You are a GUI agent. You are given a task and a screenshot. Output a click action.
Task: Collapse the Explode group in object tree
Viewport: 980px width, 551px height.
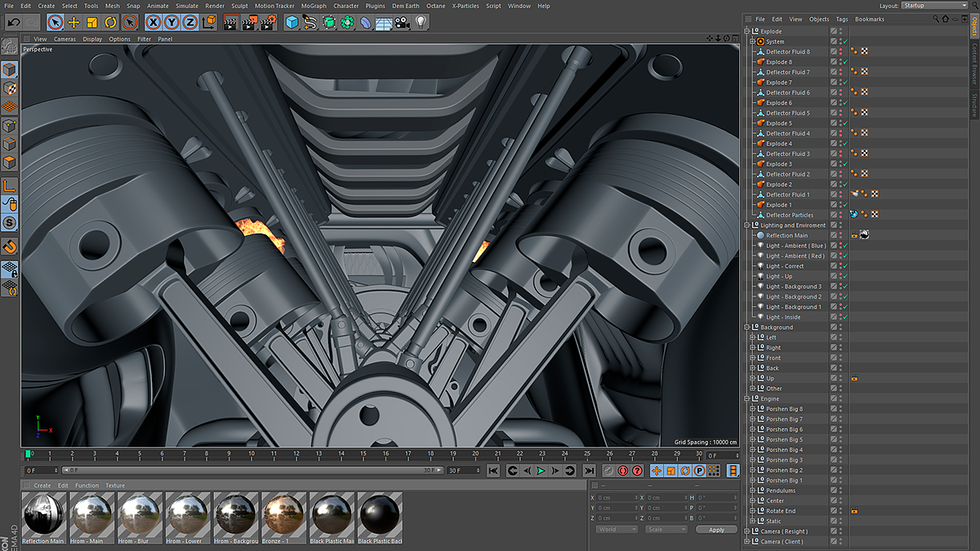pyautogui.click(x=747, y=32)
